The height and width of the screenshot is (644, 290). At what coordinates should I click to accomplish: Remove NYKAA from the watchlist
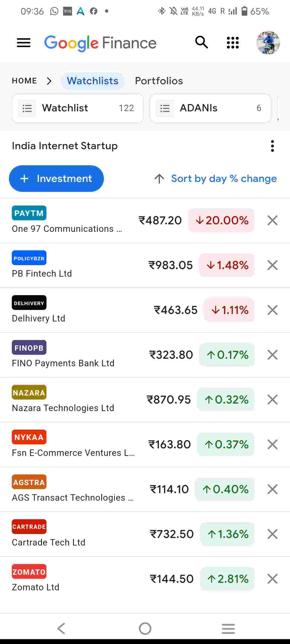click(x=272, y=444)
